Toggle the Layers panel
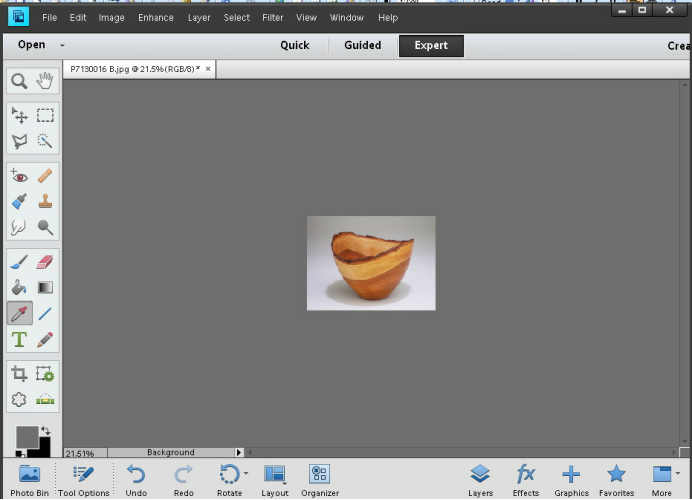Screen dimensions: 692x500 click(480, 478)
